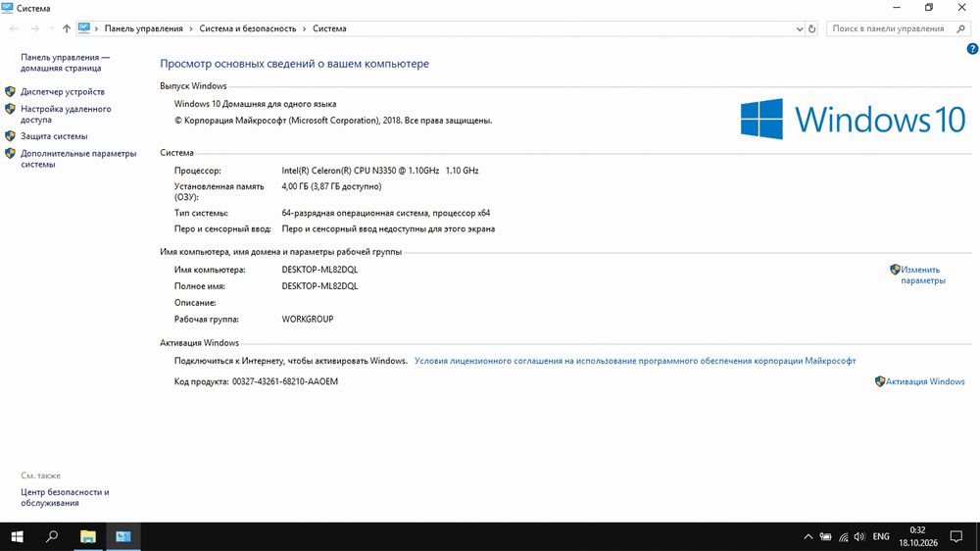Open Центр безопасности и обслуживания link

click(65, 497)
